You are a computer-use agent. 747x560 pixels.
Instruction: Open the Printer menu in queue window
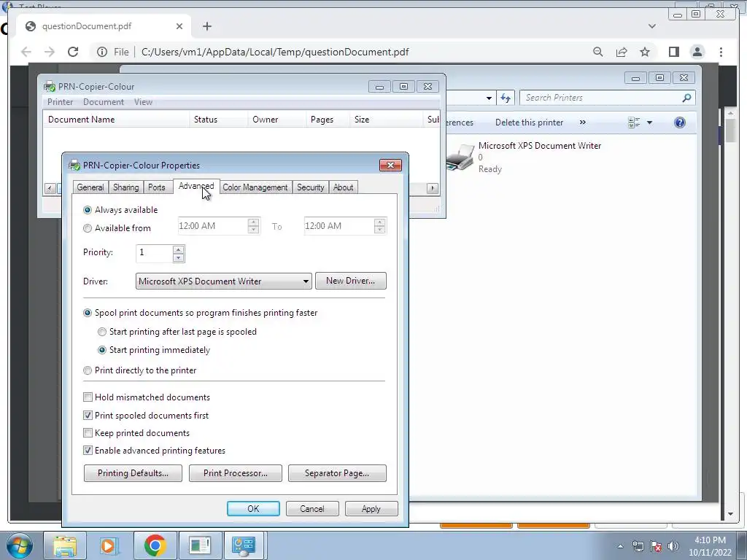[60, 102]
